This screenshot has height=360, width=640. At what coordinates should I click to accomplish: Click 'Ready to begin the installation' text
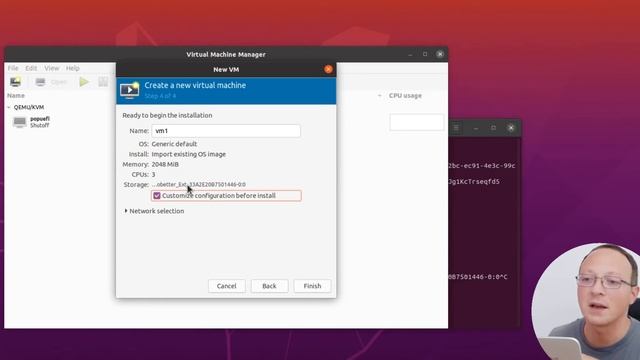coord(167,116)
